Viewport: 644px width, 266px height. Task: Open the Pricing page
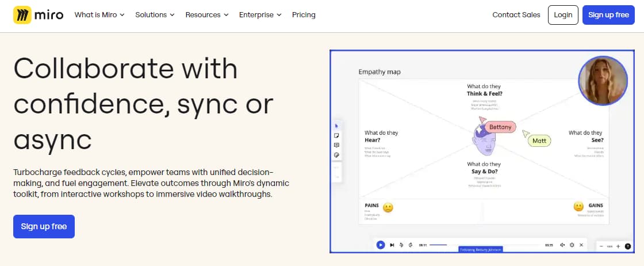click(x=304, y=15)
